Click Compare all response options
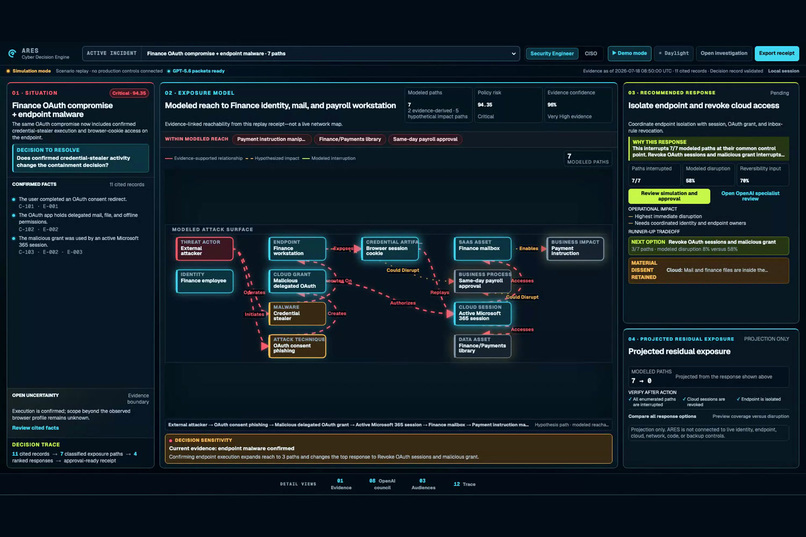Viewport: 806px width, 537px height. pos(662,416)
